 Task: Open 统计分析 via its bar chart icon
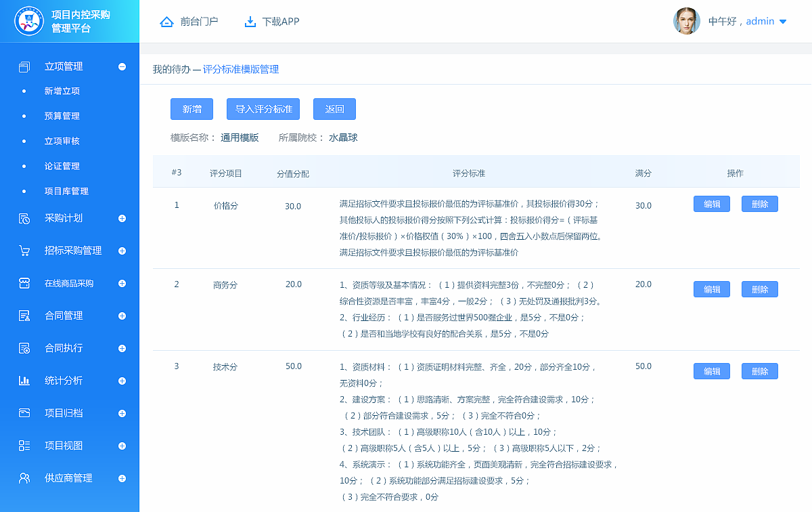click(24, 381)
